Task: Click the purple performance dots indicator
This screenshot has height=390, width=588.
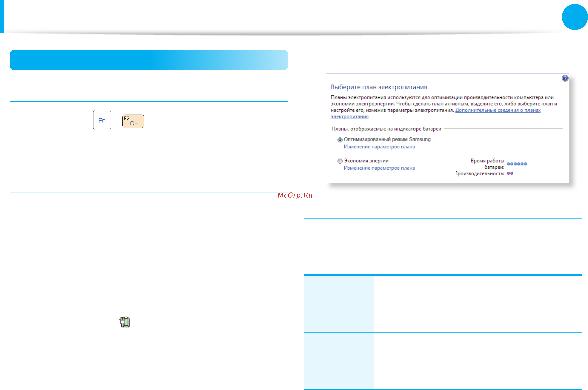Action: [510, 173]
